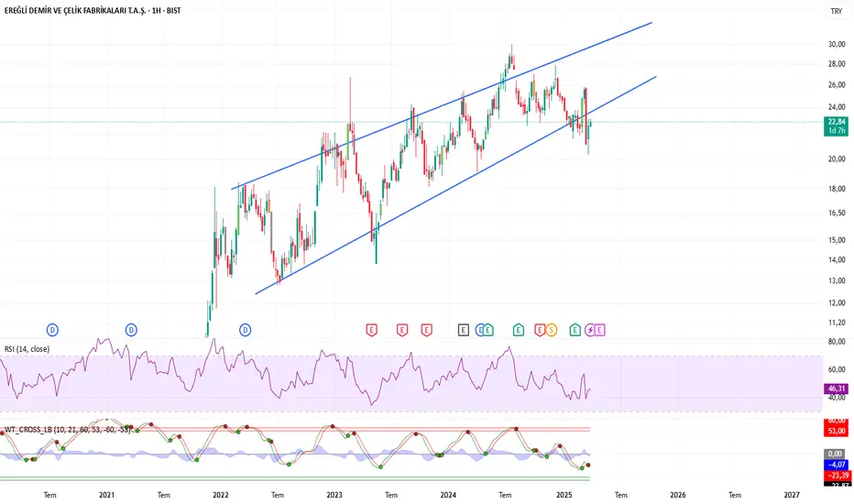Open the red E marker beside the S marker
The image size is (854, 504).
pos(540,330)
